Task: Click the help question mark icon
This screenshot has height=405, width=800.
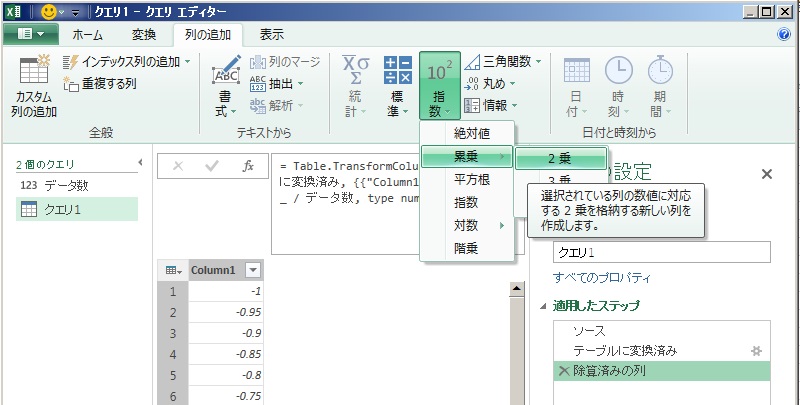Action: tap(783, 34)
